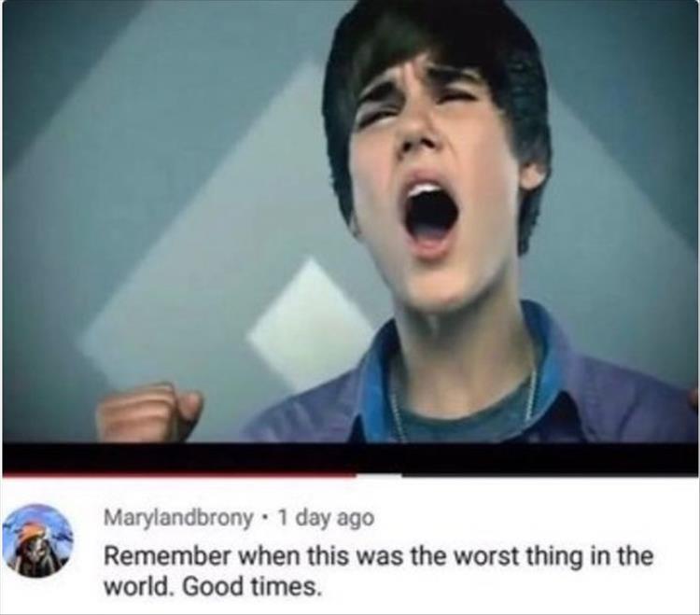
Task: Seek to the end of the red progress
Action: click(356, 475)
